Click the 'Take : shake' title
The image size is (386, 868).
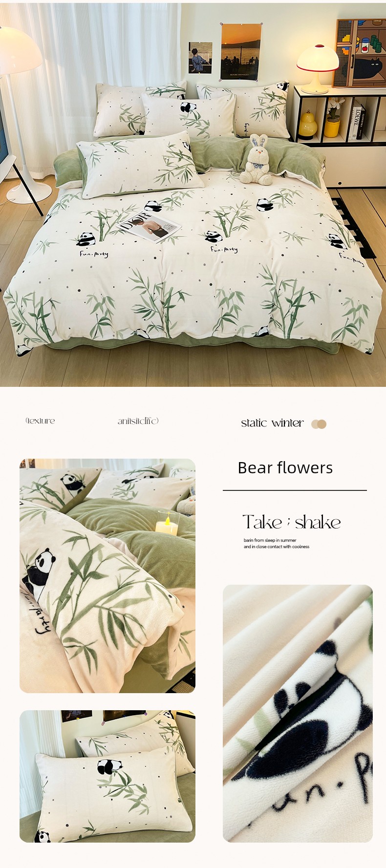291,522
